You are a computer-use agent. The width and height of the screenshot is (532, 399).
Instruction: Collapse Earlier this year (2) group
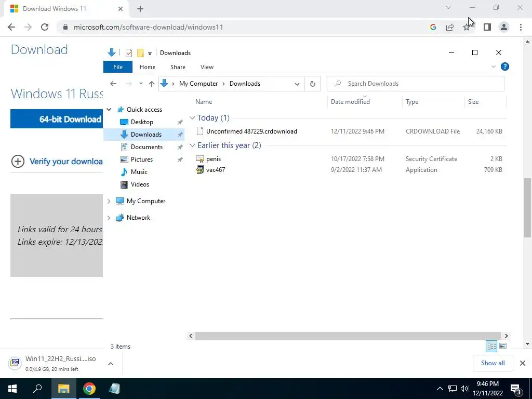(192, 145)
